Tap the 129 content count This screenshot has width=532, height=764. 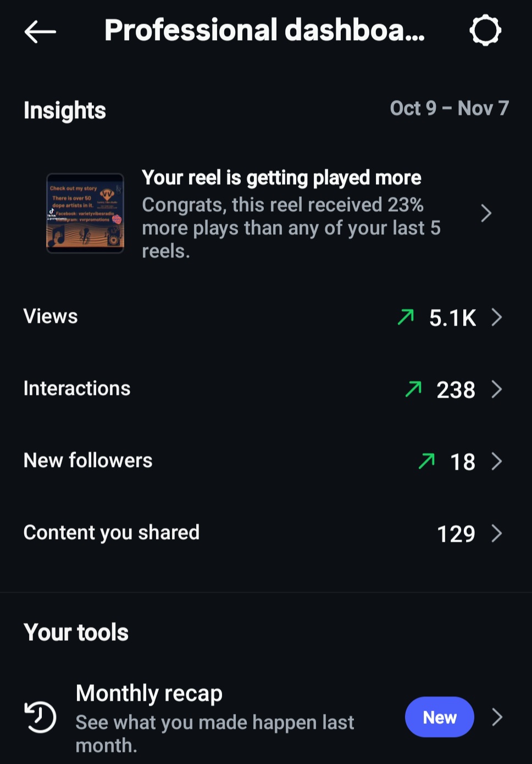456,534
